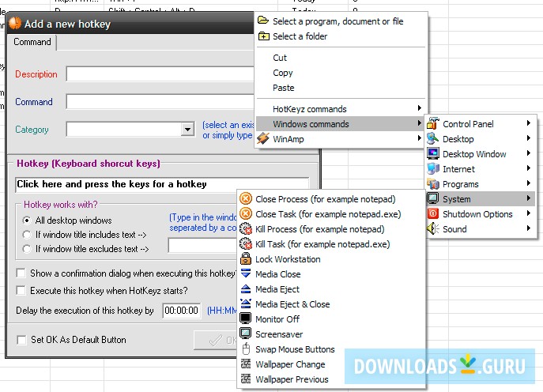Viewport: 543px width, 392px height.
Task: Click the Monitor Off black screen icon
Action: tap(246, 318)
